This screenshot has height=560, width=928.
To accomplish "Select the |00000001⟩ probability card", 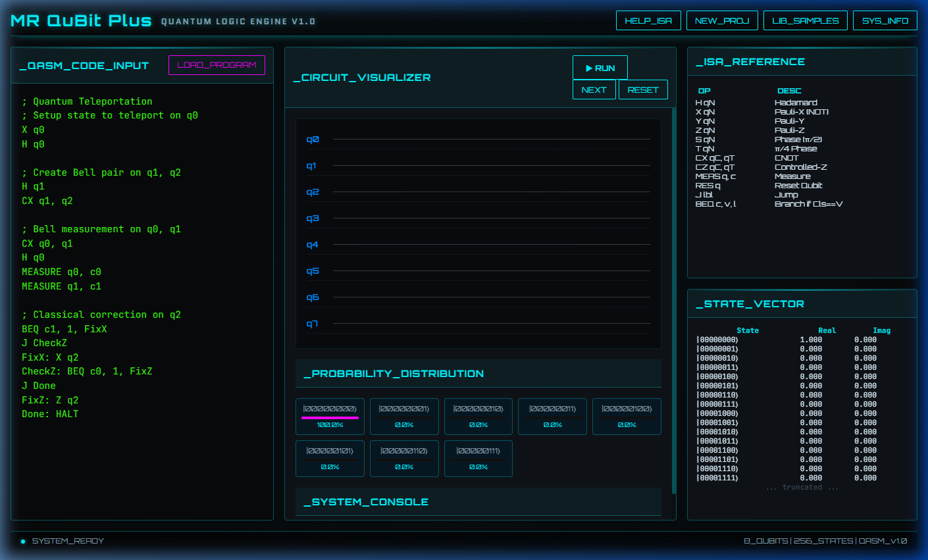I will (404, 417).
